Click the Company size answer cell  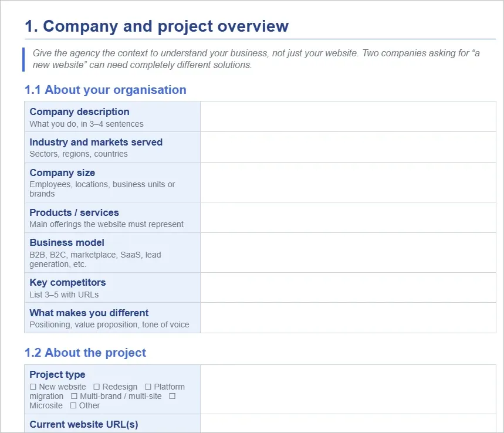[x=348, y=182]
